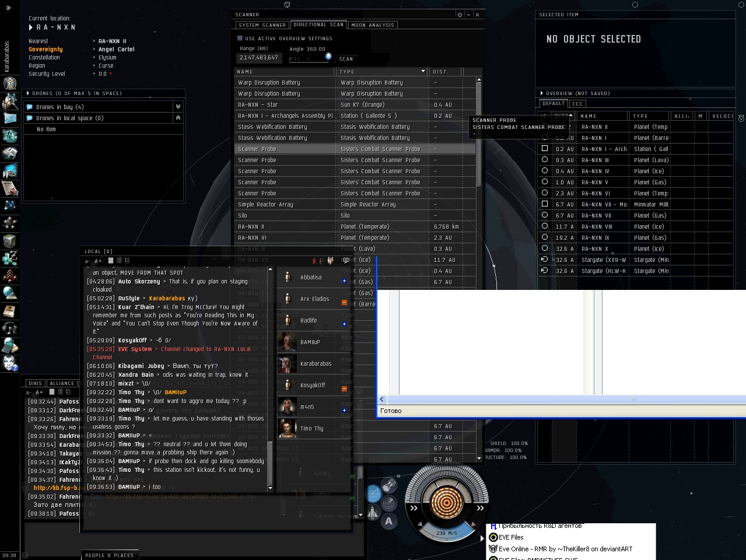Click the ship icon HUD button
Screen dimensions: 746x560
click(373, 513)
